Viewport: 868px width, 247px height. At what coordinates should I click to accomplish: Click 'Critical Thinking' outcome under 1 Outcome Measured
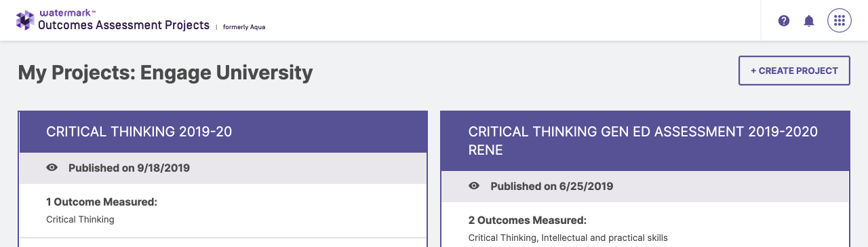point(80,219)
